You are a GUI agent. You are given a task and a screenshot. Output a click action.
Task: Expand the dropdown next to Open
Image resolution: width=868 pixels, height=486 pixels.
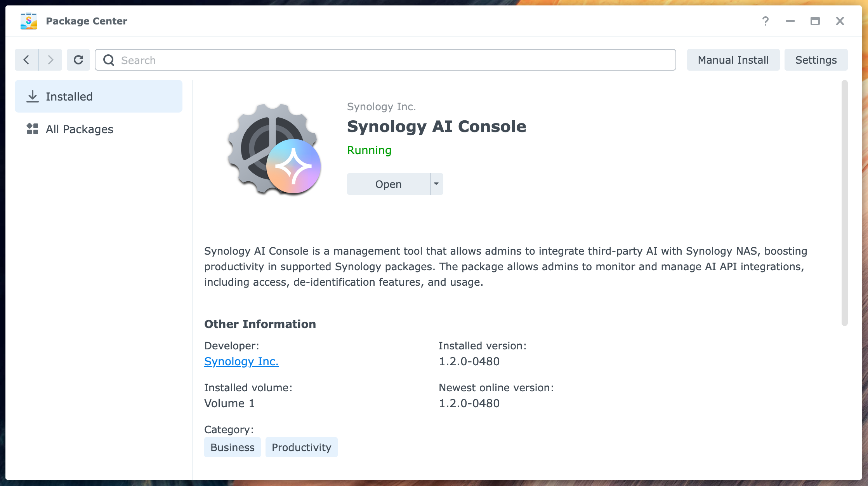click(436, 184)
